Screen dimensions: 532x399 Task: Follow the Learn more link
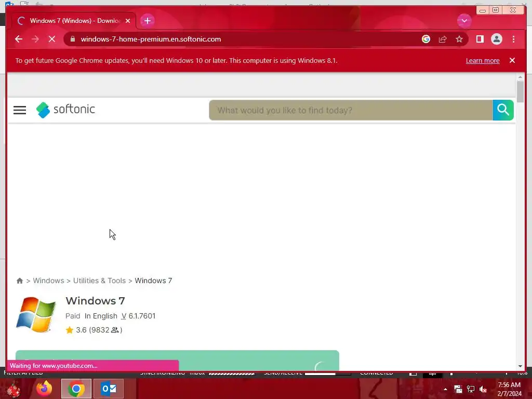click(x=483, y=60)
